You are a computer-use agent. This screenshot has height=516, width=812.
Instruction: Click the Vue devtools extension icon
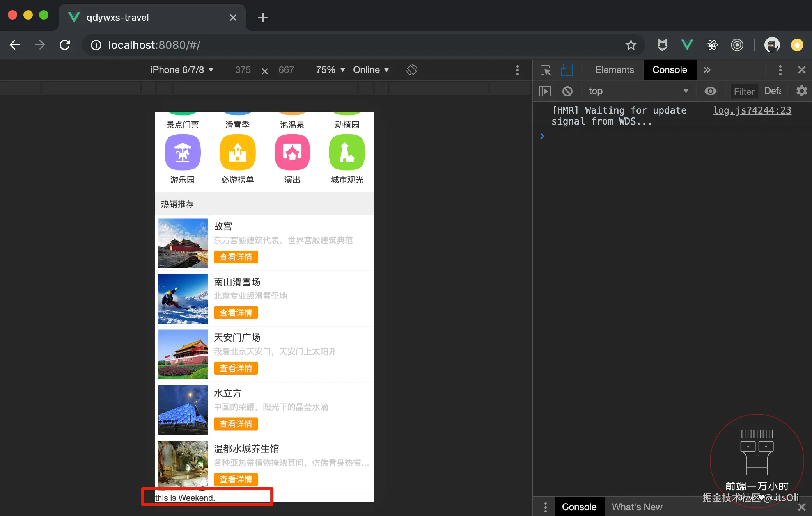[687, 45]
